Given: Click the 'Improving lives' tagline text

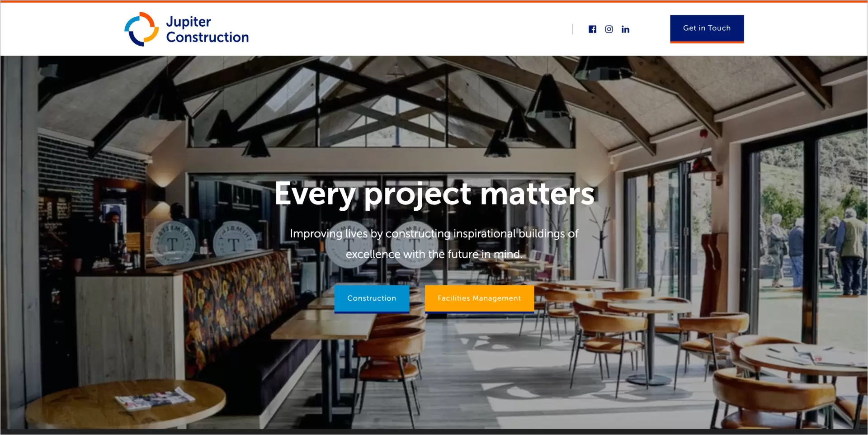Looking at the screenshot, I should click(x=434, y=244).
